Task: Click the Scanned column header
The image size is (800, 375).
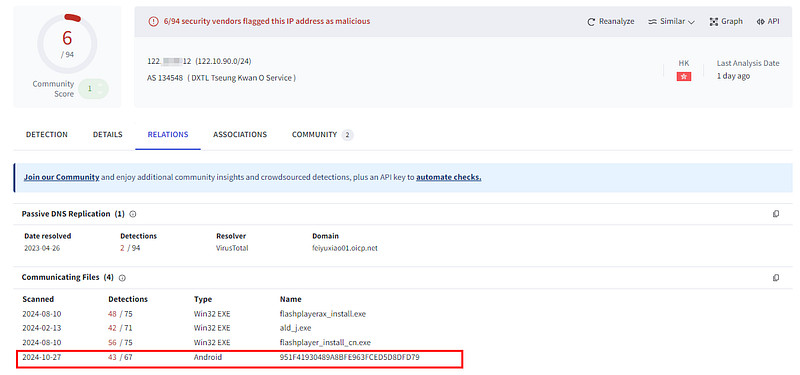Action: 38,299
